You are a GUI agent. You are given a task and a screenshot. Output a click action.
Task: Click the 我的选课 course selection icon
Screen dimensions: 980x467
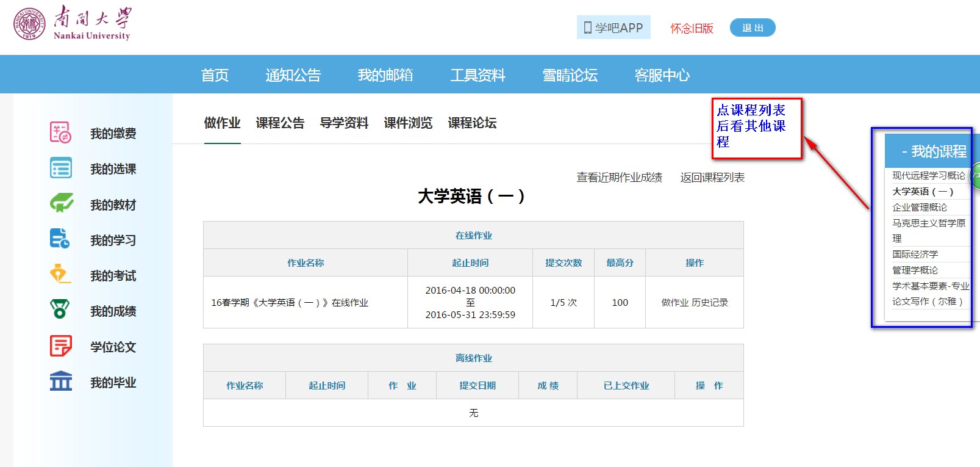[x=60, y=168]
